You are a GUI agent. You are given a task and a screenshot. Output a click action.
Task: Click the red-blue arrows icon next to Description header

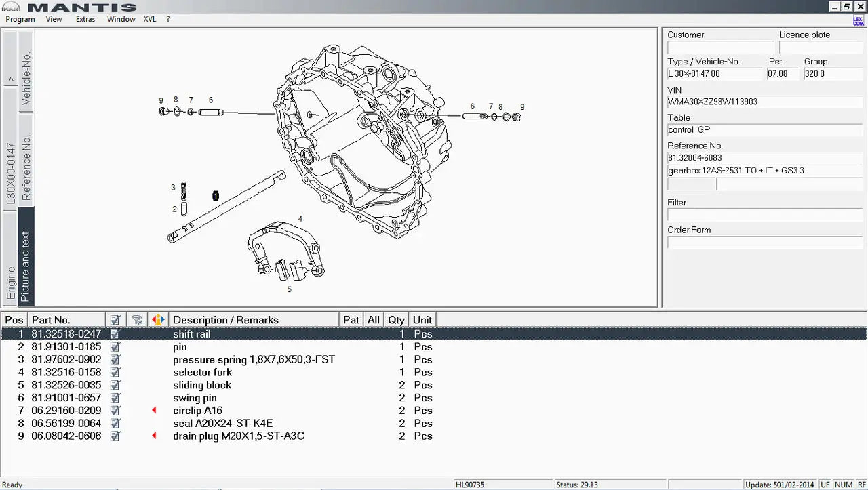click(157, 319)
